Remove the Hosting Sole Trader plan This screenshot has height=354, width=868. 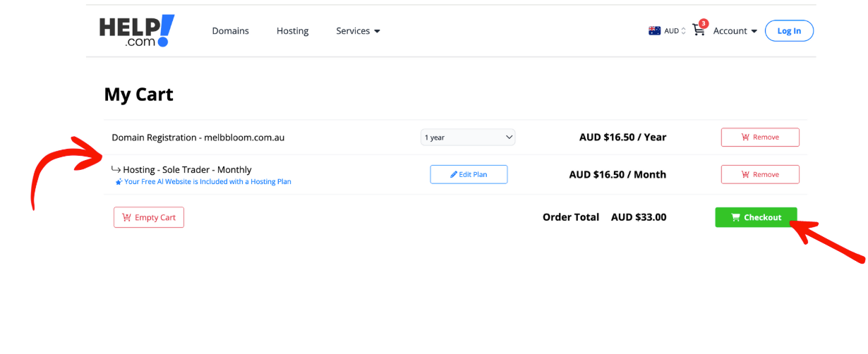(x=759, y=175)
